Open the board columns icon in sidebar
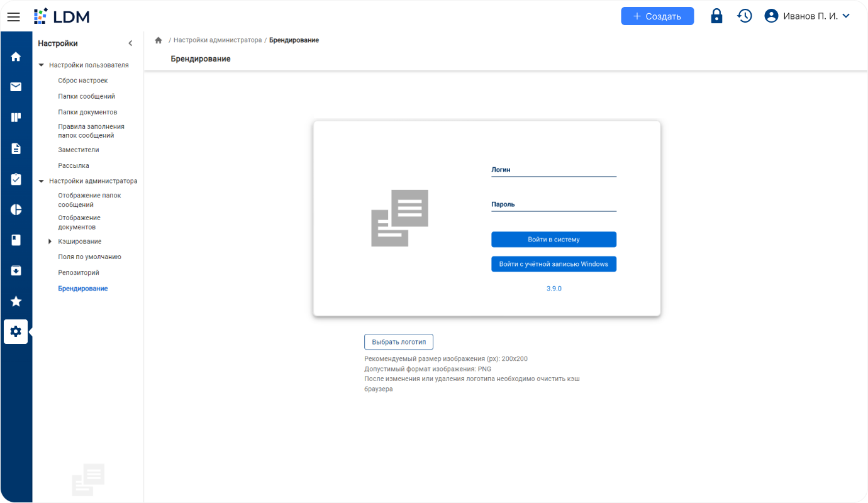Screen dimensions: 868x503 16,118
